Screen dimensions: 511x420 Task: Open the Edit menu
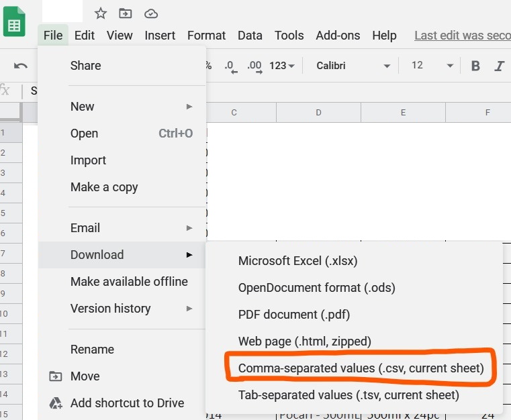(85, 35)
